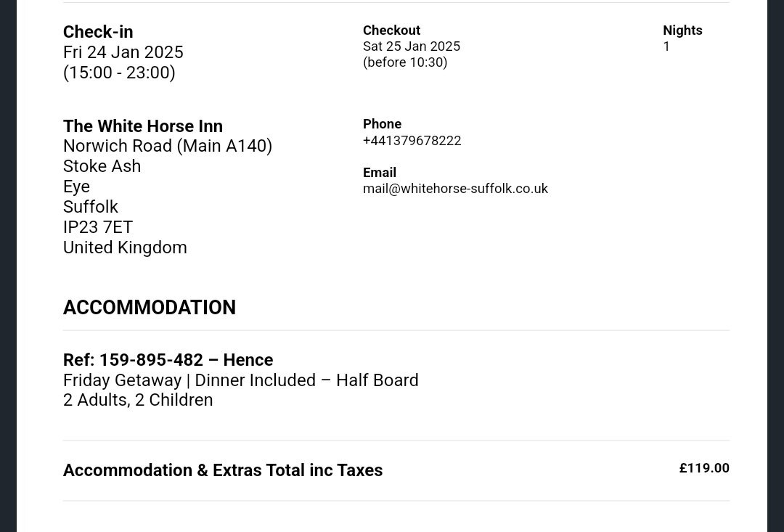Click the Check-in heading
Viewport: 784px width, 532px height.
pos(98,32)
